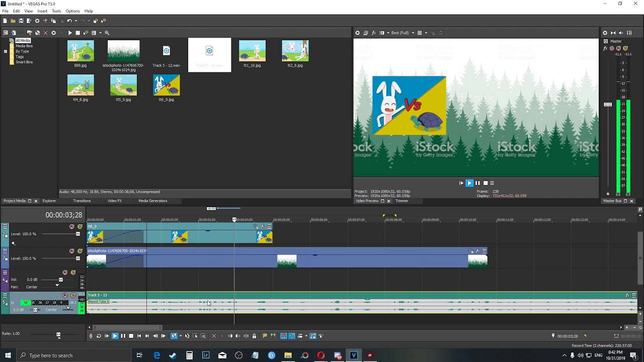Click the playback Rate slider handle
Viewport: 644px width, 362px height.
pos(58,334)
